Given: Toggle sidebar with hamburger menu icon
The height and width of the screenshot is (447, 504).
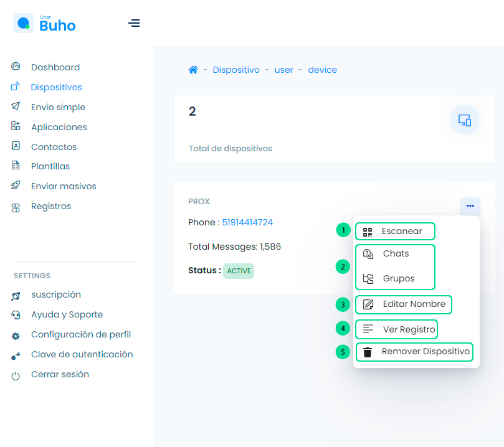Looking at the screenshot, I should pos(134,24).
